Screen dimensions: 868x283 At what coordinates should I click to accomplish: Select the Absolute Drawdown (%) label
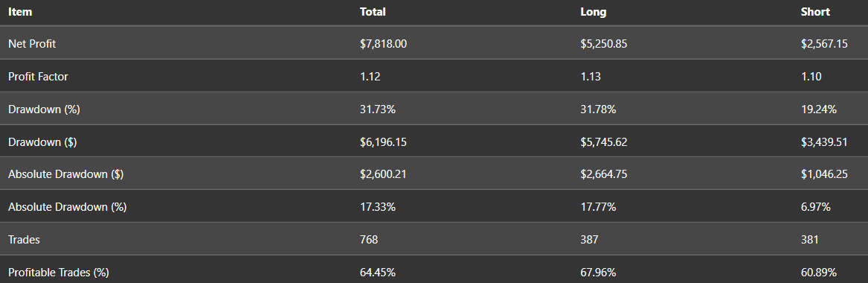(68, 207)
